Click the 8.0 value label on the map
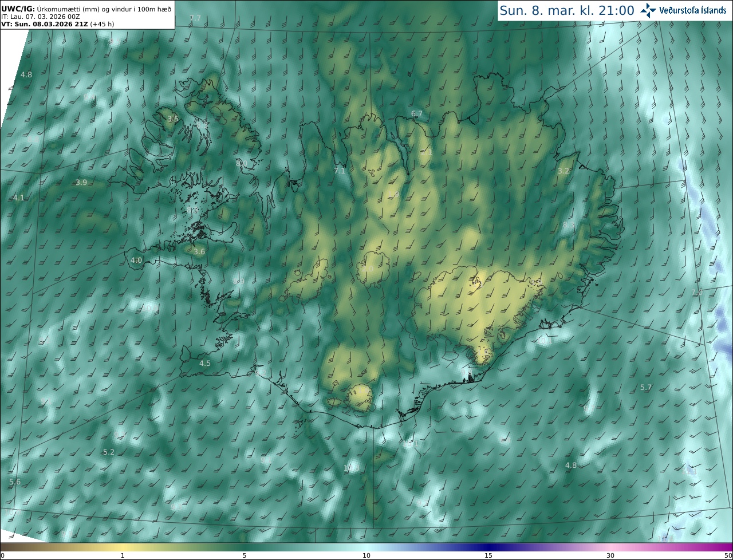 click(242, 163)
